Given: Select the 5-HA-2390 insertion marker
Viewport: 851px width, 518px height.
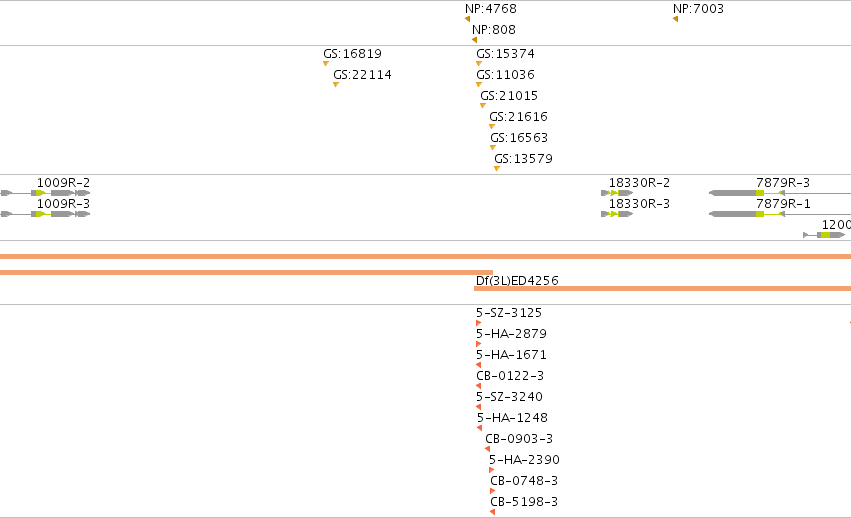Looking at the screenshot, I should [x=491, y=470].
